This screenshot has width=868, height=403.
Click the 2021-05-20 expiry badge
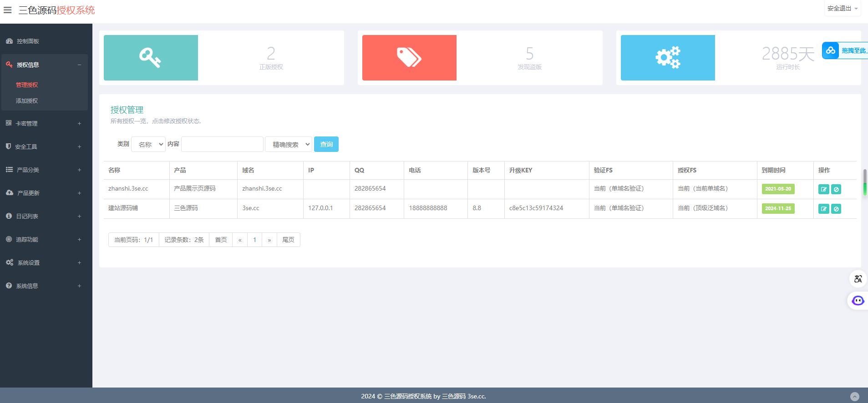point(778,189)
